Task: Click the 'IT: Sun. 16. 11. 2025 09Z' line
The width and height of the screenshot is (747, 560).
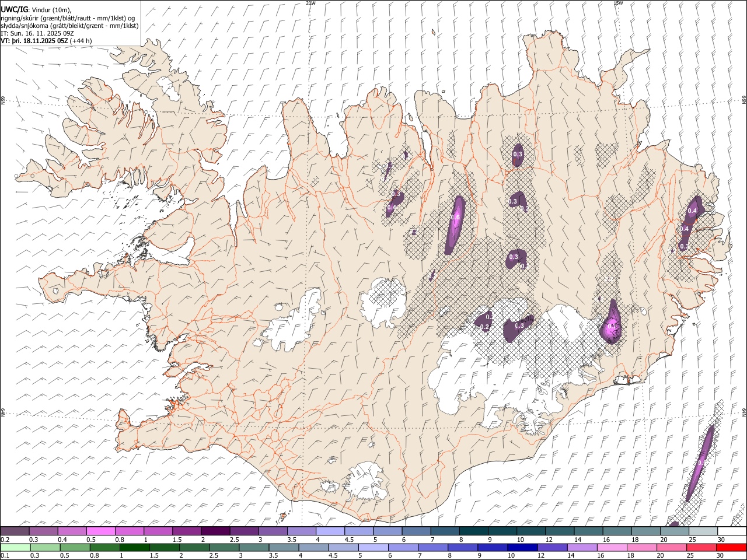Action: tap(37, 33)
